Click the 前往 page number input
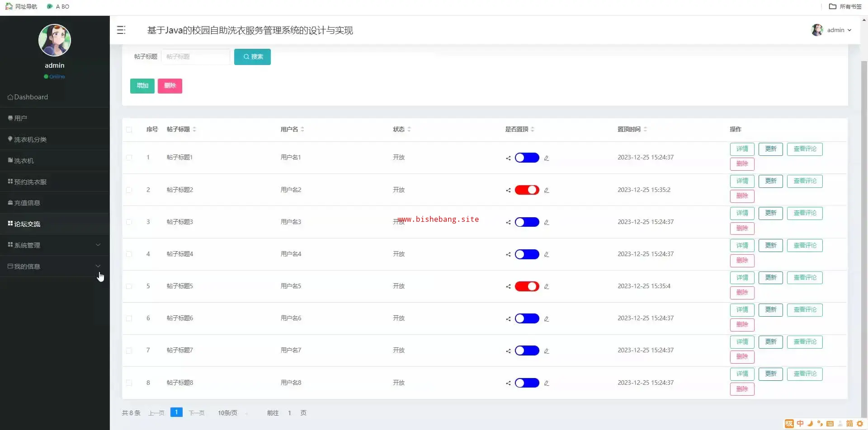 (x=289, y=413)
